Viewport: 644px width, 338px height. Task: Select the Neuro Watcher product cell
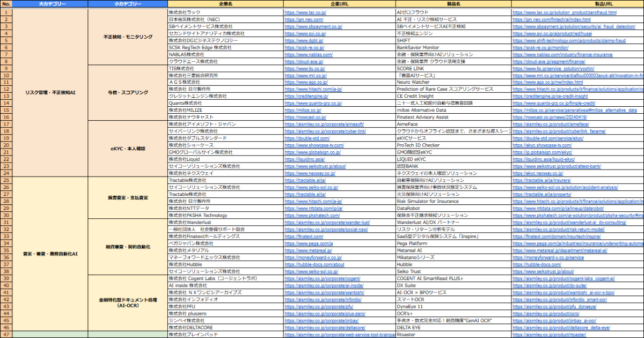(x=453, y=83)
